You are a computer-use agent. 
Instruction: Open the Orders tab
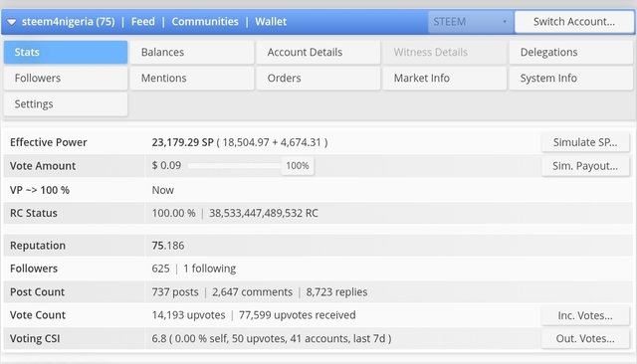tap(318, 79)
